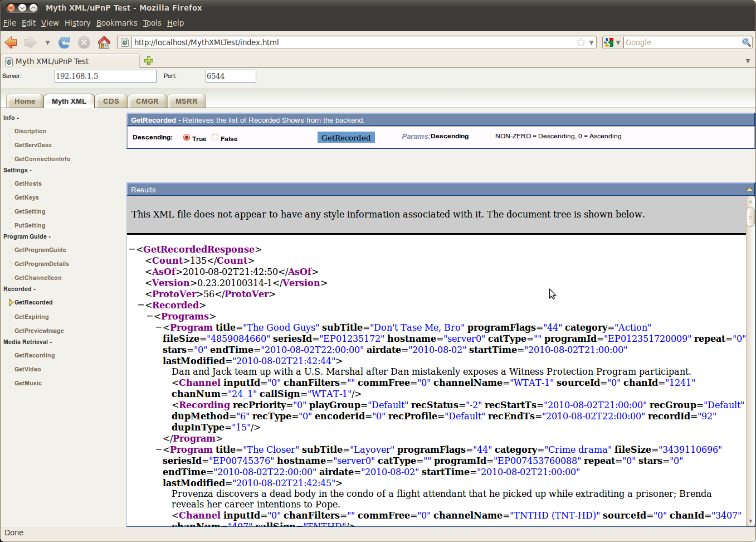Image resolution: width=756 pixels, height=542 pixels.
Task: Open the URL bar history dropdown
Action: [592, 42]
